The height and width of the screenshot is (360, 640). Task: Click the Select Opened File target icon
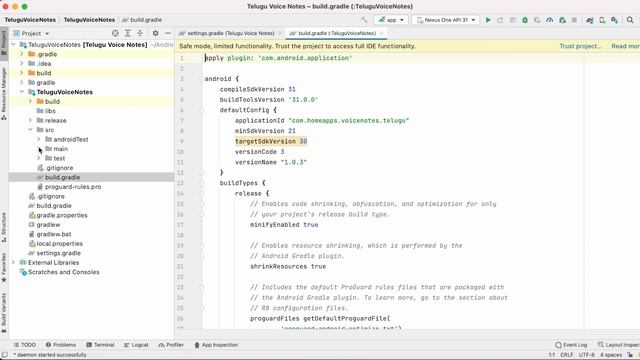(x=115, y=33)
